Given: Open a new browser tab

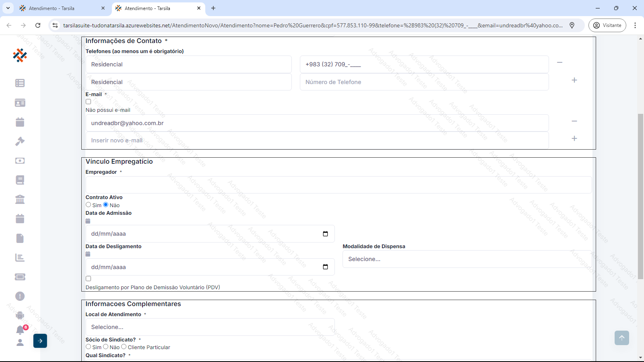Looking at the screenshot, I should (x=213, y=8).
